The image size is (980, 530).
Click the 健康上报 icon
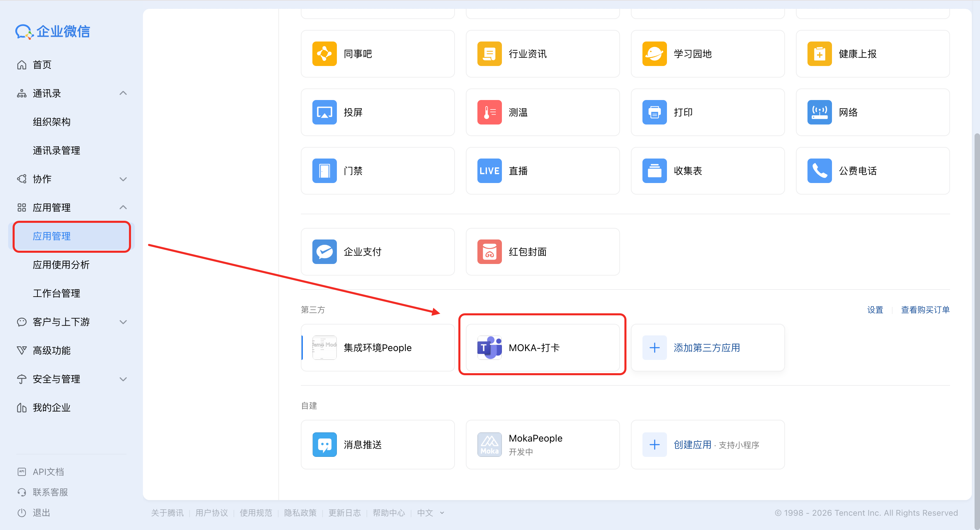click(819, 54)
